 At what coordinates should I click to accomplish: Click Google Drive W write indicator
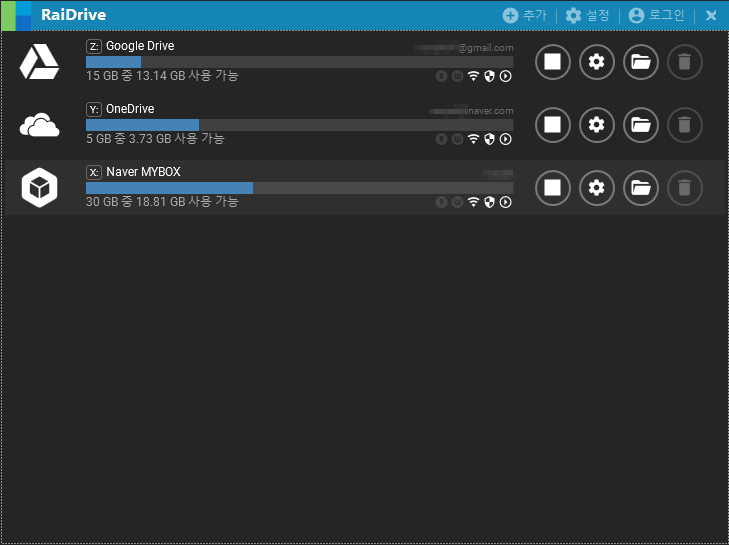point(457,76)
